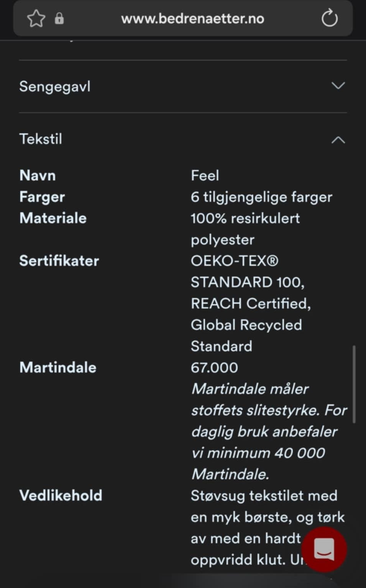Select the Navn row label

point(38,175)
